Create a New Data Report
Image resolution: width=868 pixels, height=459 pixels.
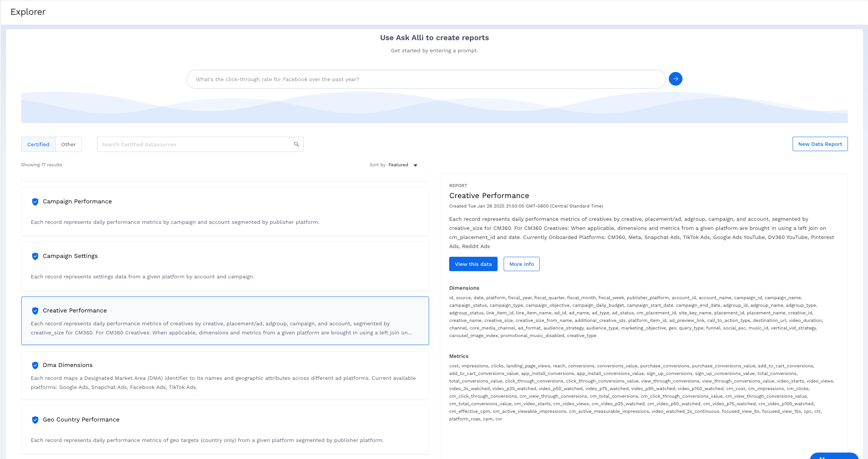pyautogui.click(x=820, y=144)
